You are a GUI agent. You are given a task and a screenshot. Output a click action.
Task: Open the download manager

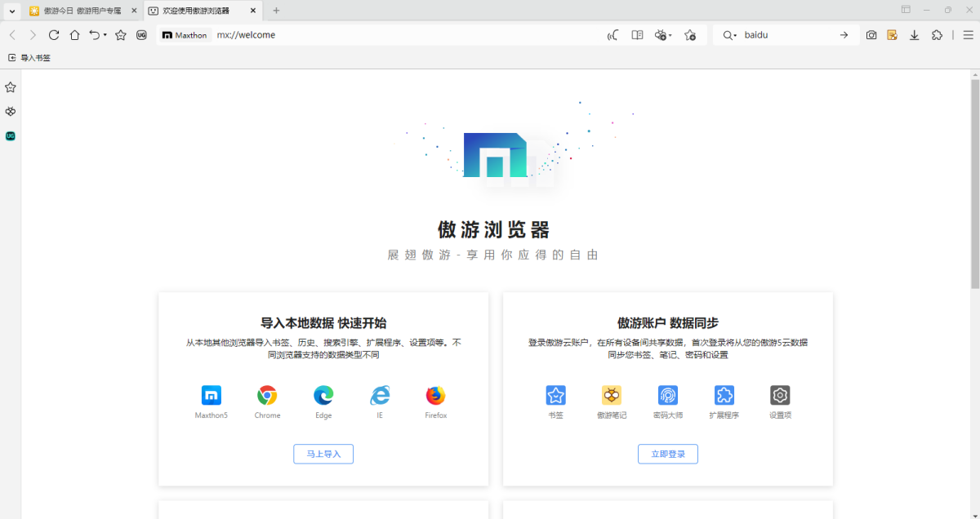tap(915, 35)
